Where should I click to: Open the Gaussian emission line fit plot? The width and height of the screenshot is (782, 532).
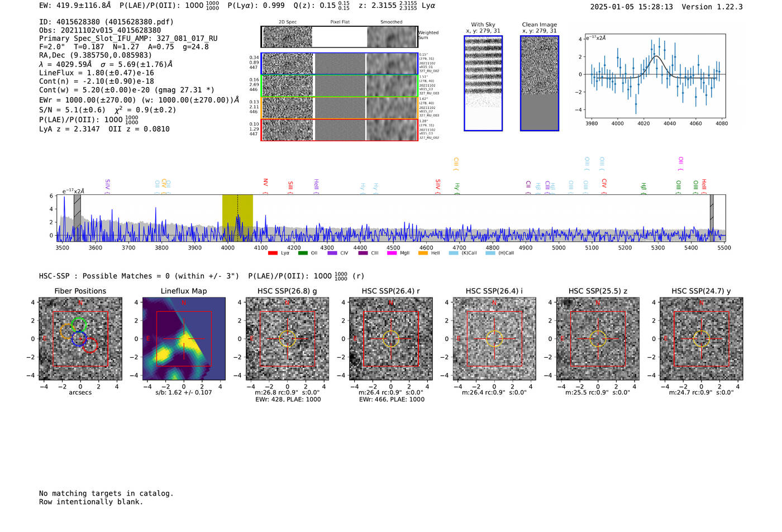point(656,76)
